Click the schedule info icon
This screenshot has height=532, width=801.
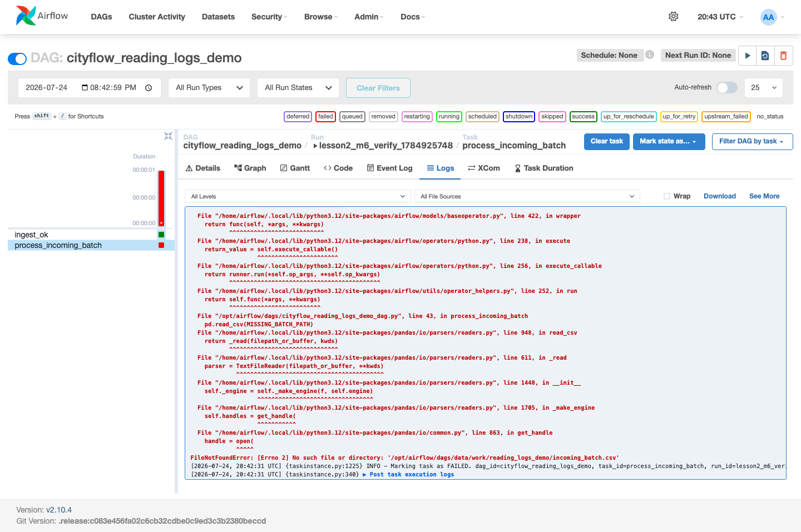pyautogui.click(x=650, y=54)
